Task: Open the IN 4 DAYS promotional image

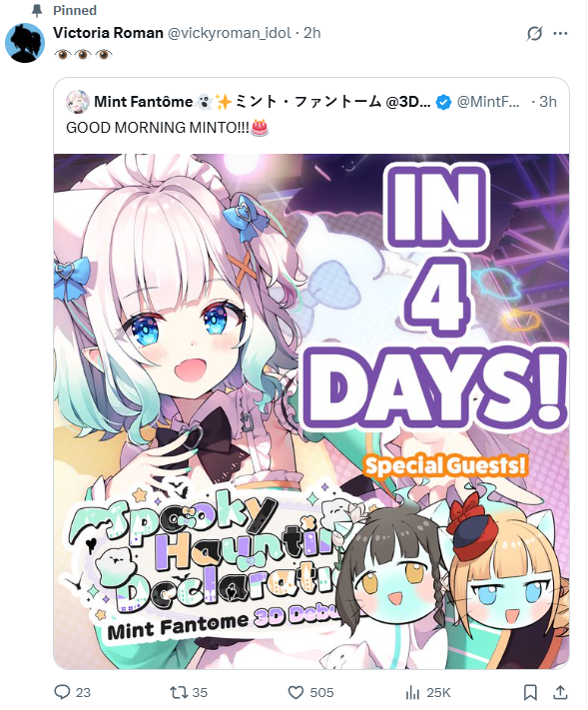Action: [311, 411]
